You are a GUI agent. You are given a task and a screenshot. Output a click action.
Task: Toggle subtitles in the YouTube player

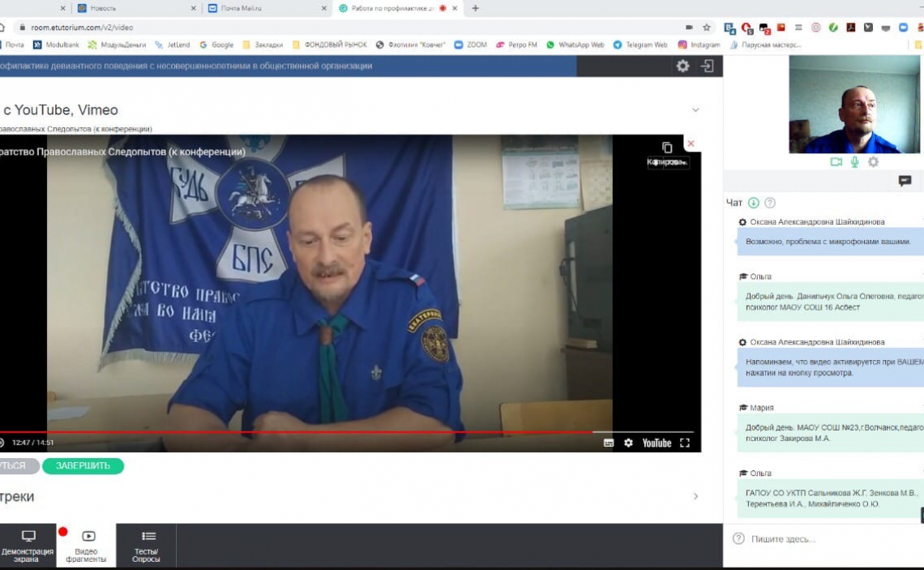[x=609, y=443]
